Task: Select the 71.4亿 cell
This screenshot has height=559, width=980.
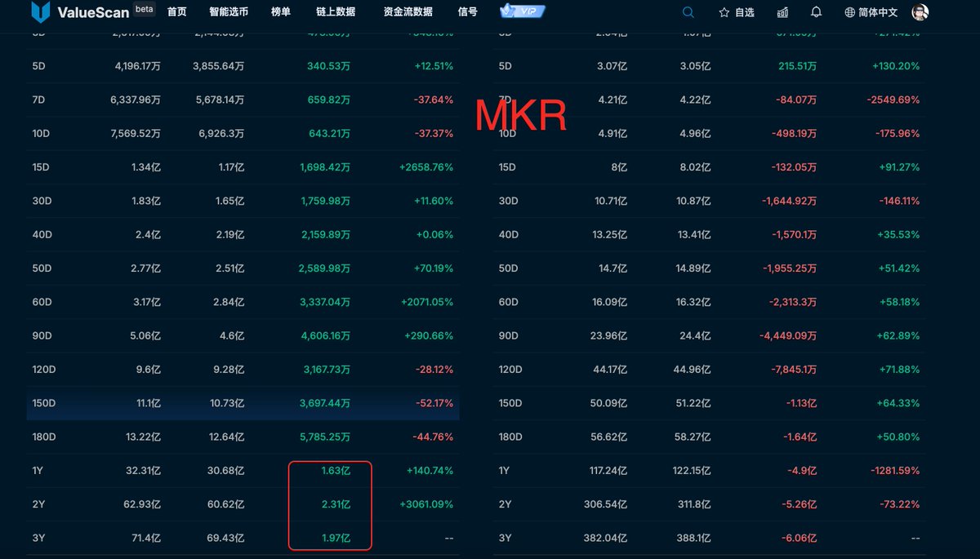Action: 145,538
